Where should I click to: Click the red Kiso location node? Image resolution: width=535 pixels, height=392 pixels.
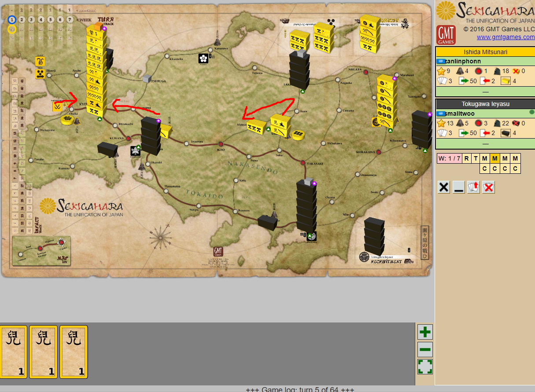point(221,144)
